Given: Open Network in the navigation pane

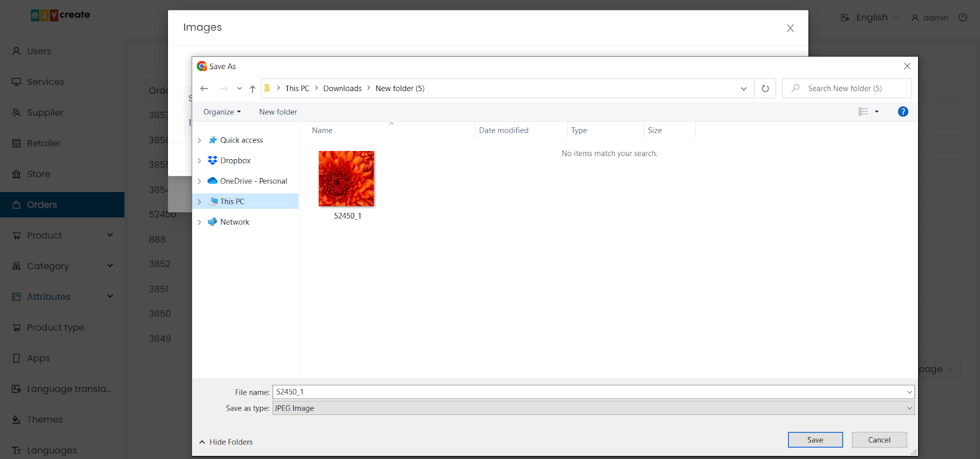Looking at the screenshot, I should coord(235,222).
